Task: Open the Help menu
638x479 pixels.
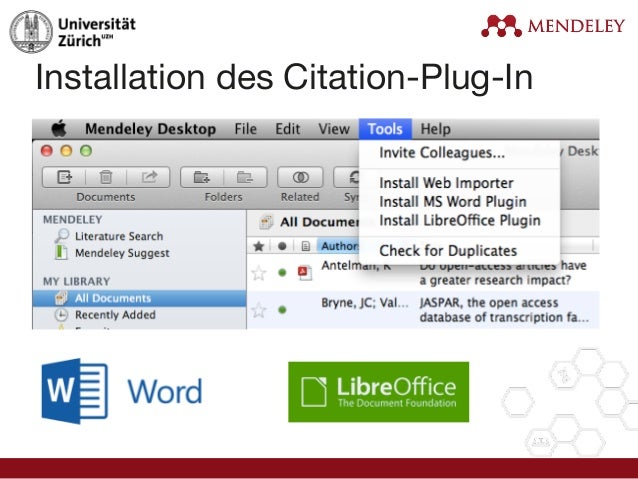Action: click(x=435, y=129)
